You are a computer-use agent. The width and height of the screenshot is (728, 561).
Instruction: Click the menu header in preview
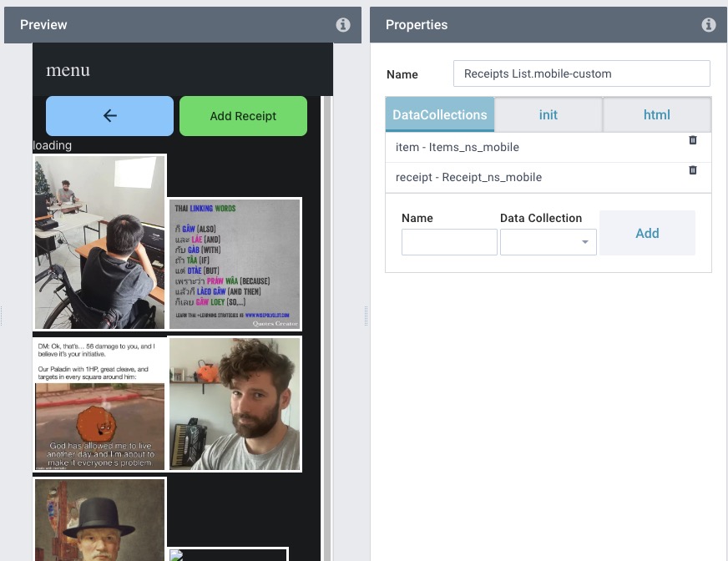pos(68,70)
